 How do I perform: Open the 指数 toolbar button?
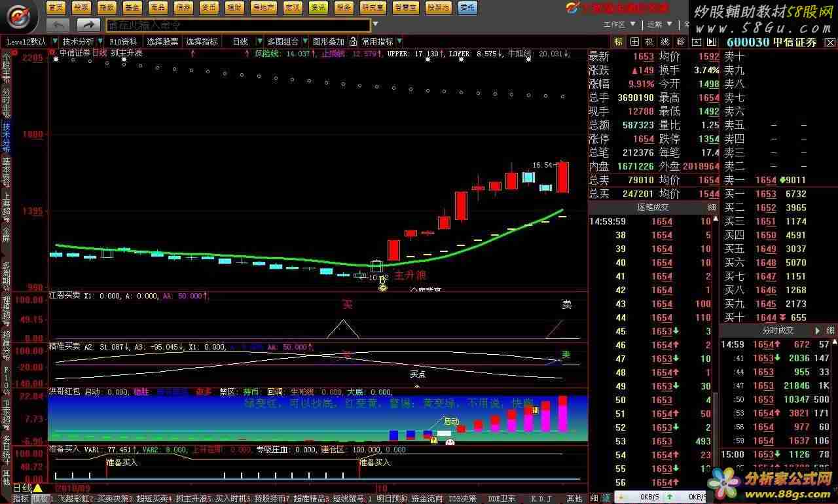107,8
